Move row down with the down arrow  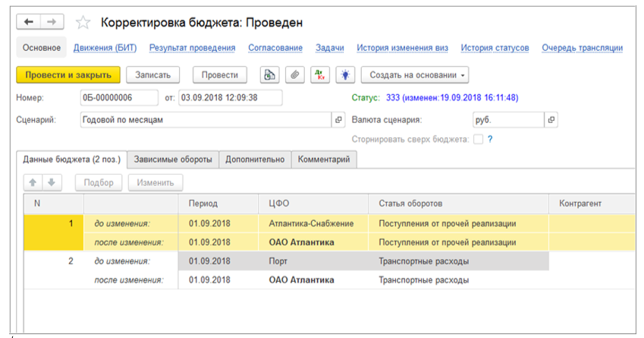click(x=52, y=182)
